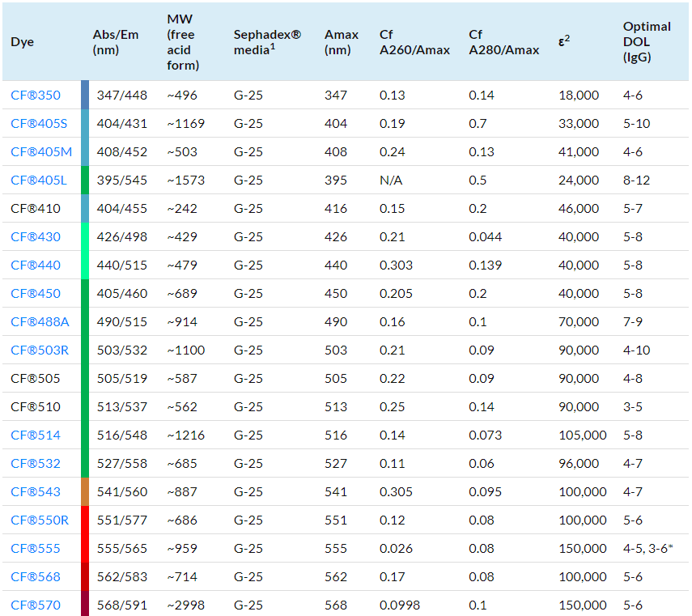The height and width of the screenshot is (616, 692).
Task: Go to the CF®514 dye page
Action: point(35,435)
